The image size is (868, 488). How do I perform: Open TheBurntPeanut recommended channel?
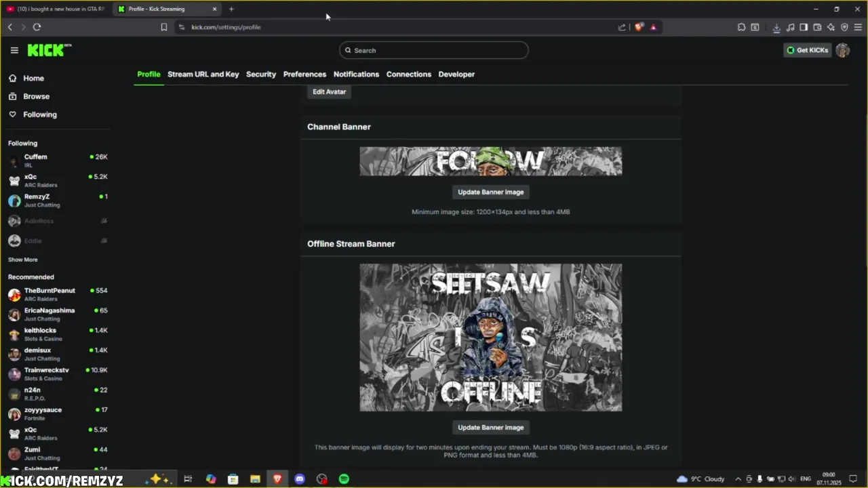[58, 294]
